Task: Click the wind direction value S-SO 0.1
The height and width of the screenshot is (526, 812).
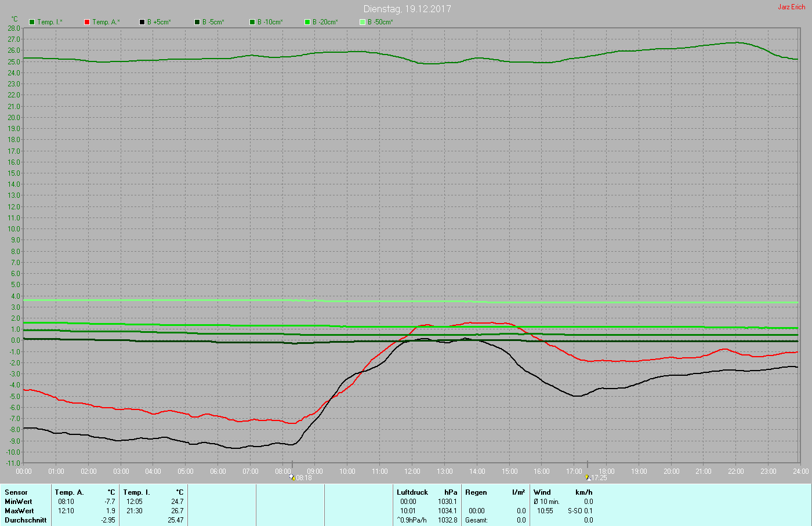Action: click(581, 511)
